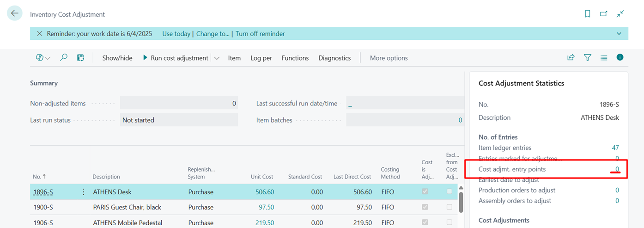
Task: Toggle Excluded from Cost Adjustment for 1906-S
Action: (450, 222)
